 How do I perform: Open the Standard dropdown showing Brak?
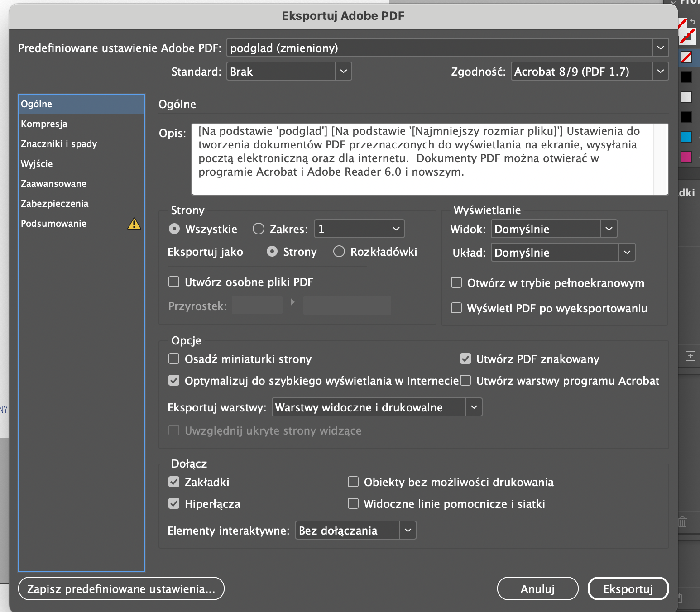289,72
